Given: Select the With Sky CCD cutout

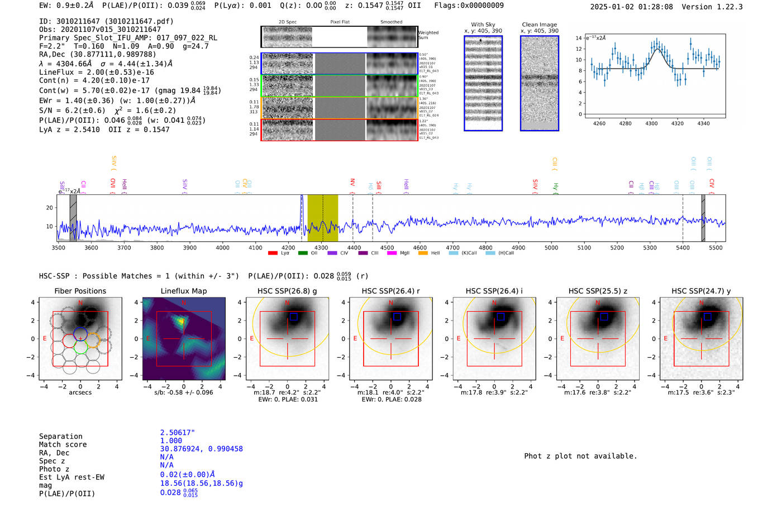Looking at the screenshot, I should [483, 83].
